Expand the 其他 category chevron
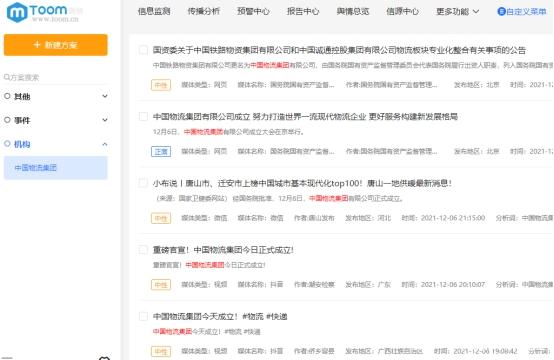This screenshot has height=360, width=554. point(105,96)
